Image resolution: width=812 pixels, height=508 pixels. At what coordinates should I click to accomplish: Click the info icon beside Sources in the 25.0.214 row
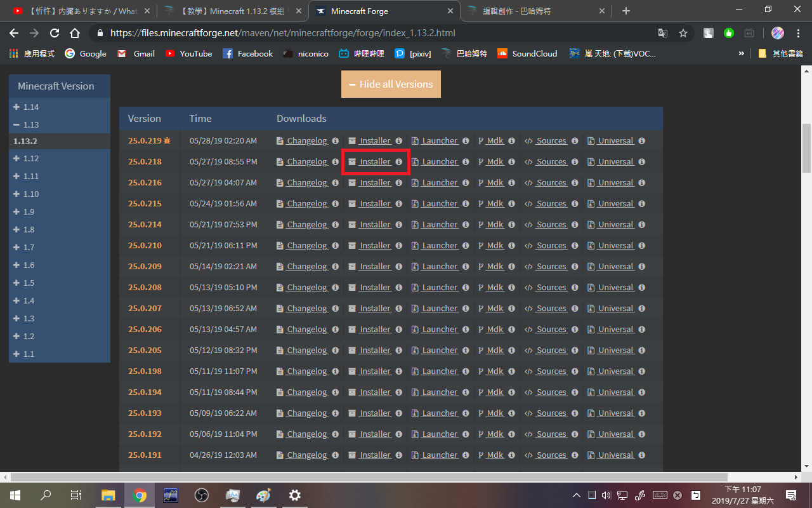(575, 225)
